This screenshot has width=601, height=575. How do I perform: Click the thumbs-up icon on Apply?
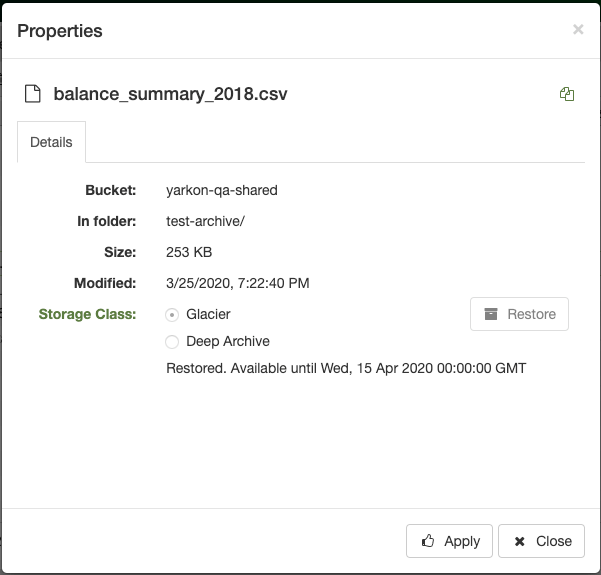tap(428, 541)
